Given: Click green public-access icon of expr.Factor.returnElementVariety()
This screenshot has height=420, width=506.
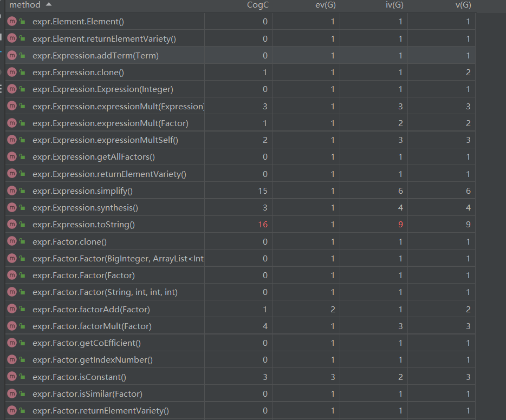Looking at the screenshot, I should [x=22, y=410].
